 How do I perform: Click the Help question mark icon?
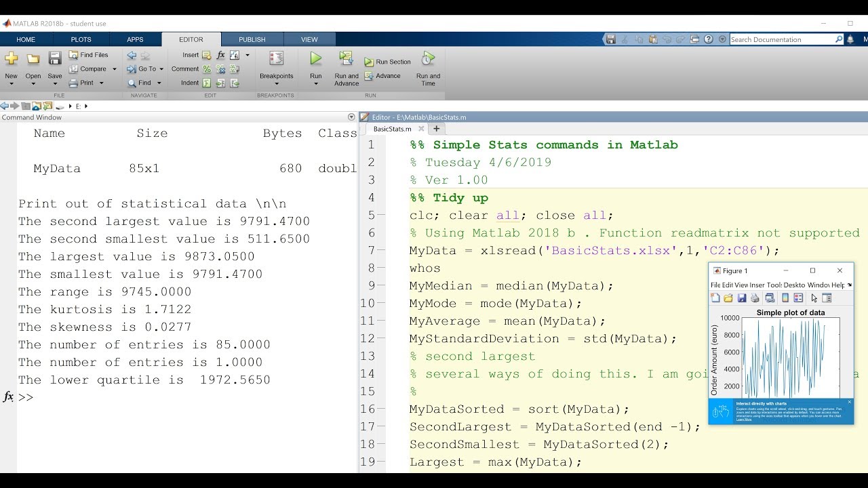tap(709, 39)
